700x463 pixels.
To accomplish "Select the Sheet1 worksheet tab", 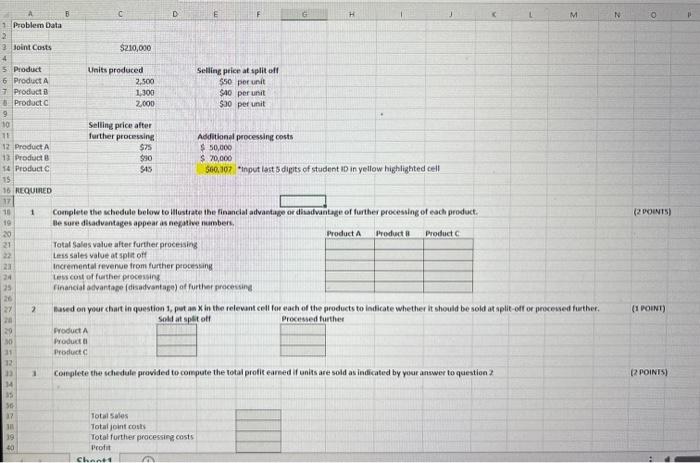I will point(94,459).
